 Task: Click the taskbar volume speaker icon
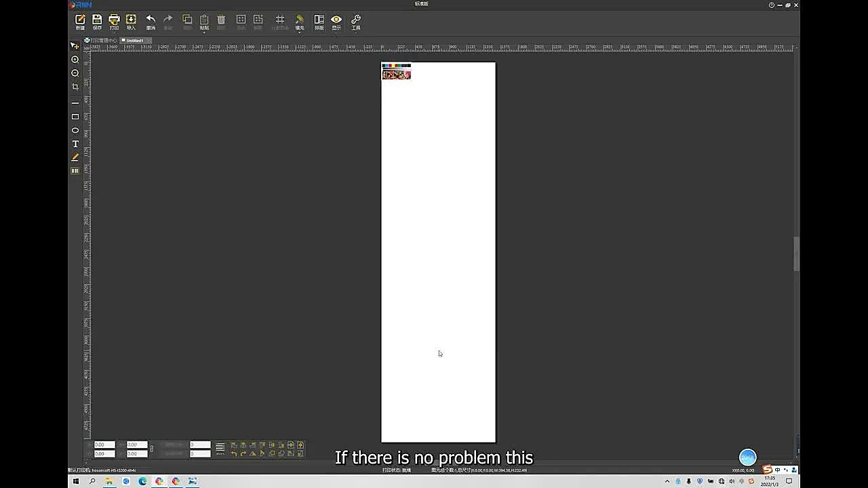point(731,481)
